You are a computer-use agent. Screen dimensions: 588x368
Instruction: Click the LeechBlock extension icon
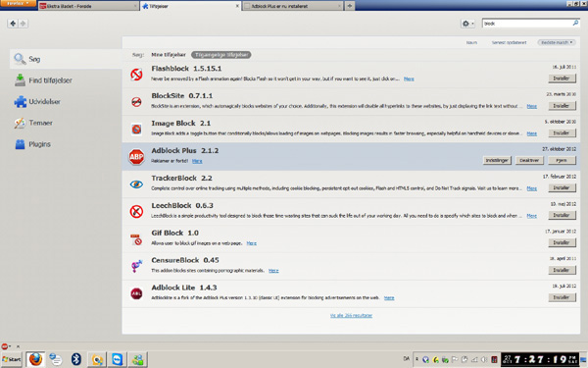pyautogui.click(x=136, y=211)
